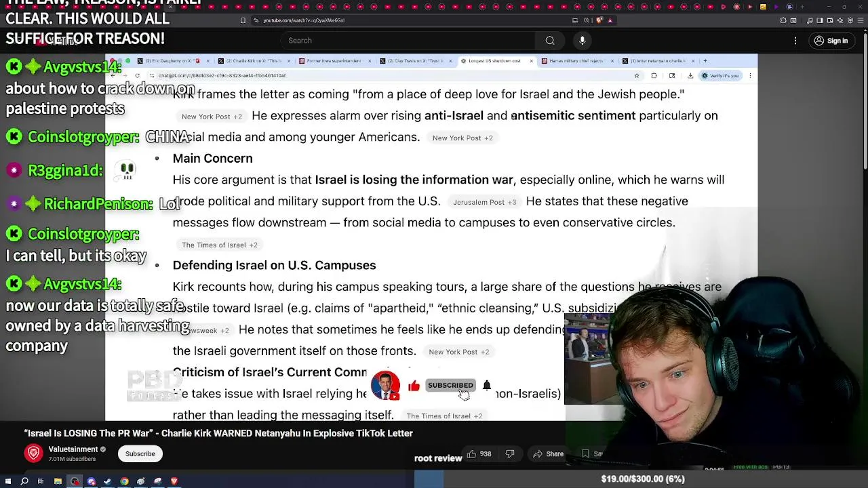Switch to Clay Travis on X tab

[415, 61]
